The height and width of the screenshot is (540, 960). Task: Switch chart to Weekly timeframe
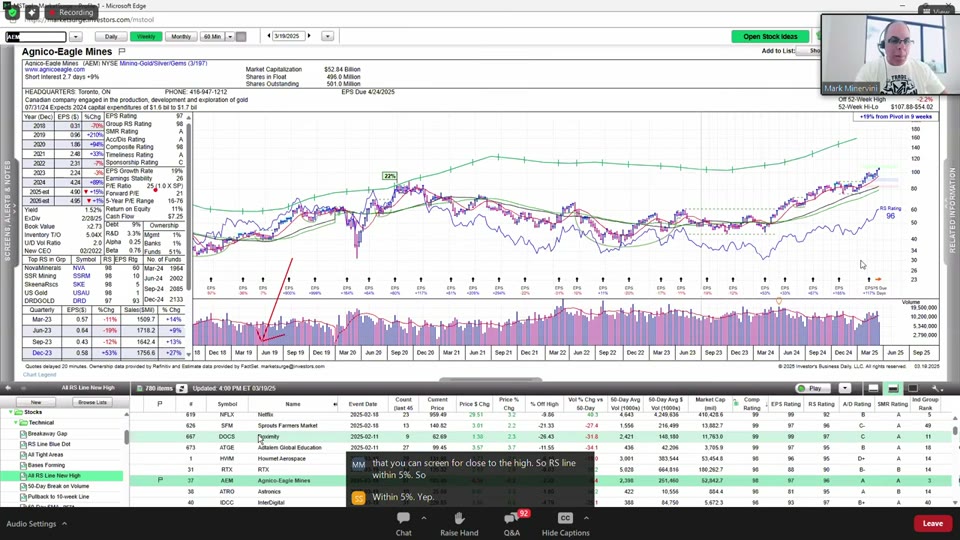click(x=146, y=37)
